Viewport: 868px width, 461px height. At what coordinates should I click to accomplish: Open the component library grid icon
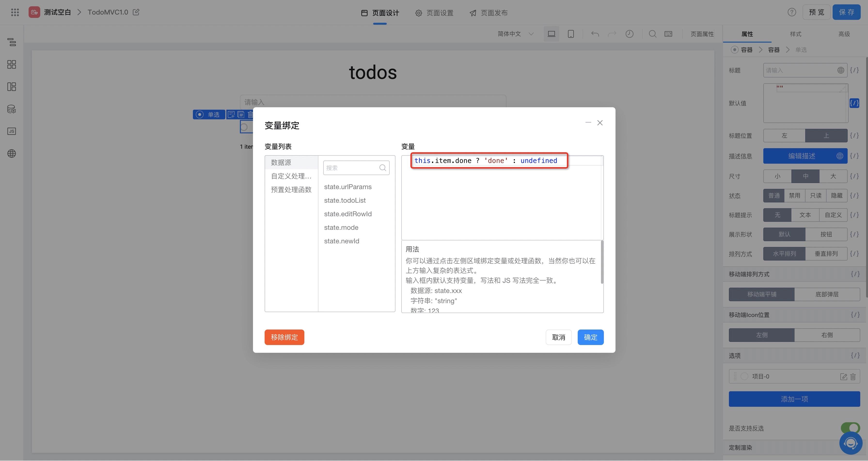click(x=11, y=64)
